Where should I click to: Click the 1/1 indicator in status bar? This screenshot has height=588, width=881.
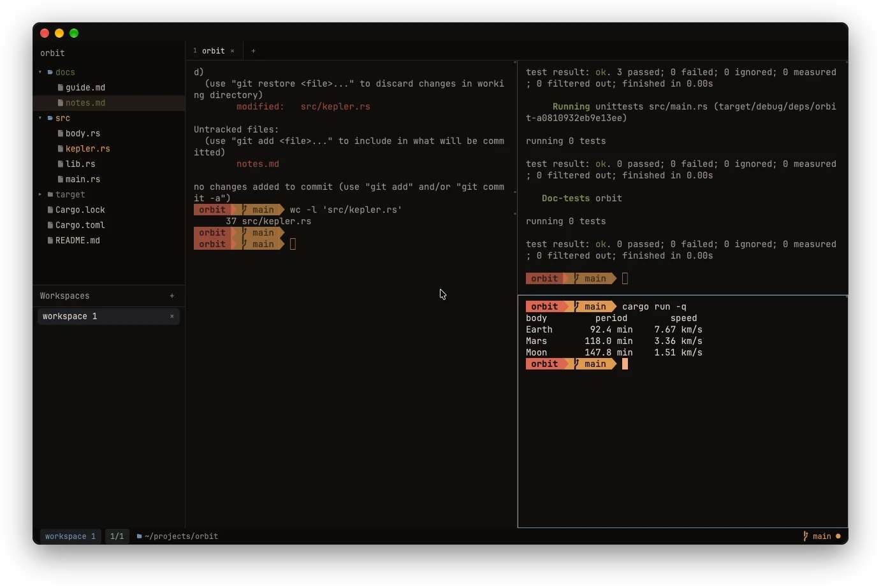[117, 536]
